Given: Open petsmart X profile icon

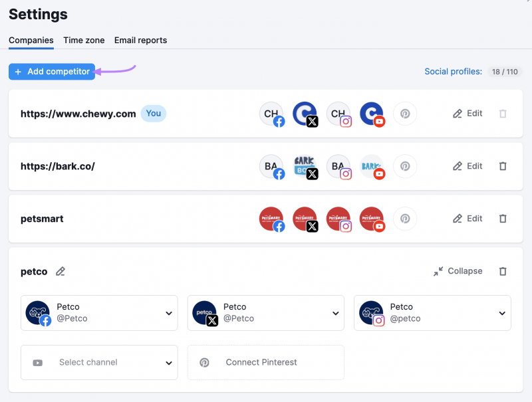Looking at the screenshot, I should tap(305, 219).
